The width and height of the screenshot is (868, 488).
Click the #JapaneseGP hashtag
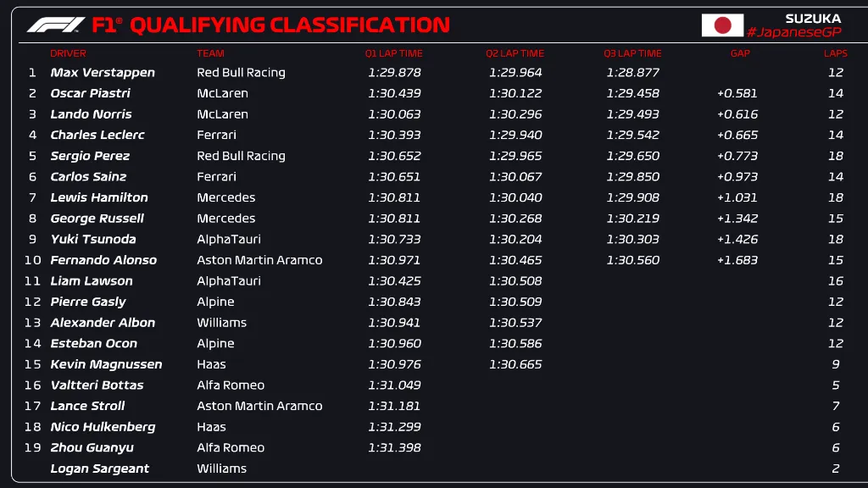click(x=793, y=32)
